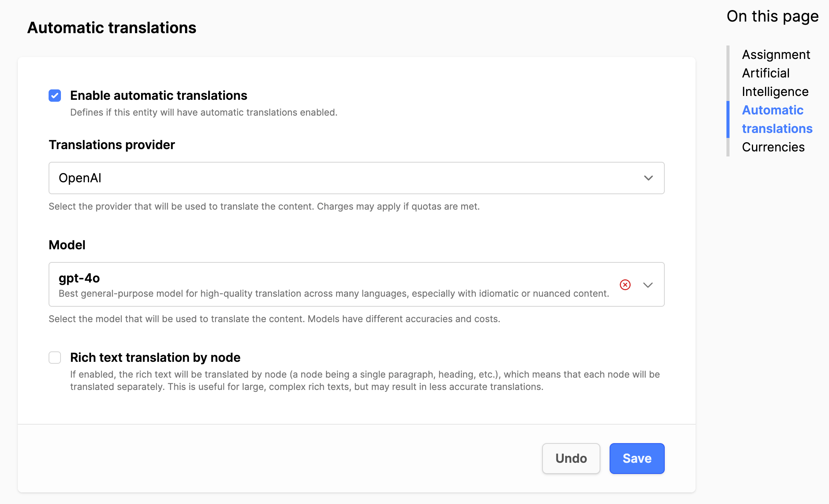This screenshot has width=829, height=504.
Task: Click the 'On this page' heading
Action: pos(772,16)
